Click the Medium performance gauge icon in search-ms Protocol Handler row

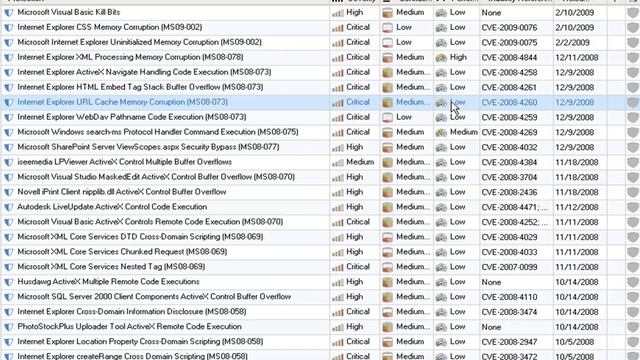(x=441, y=133)
